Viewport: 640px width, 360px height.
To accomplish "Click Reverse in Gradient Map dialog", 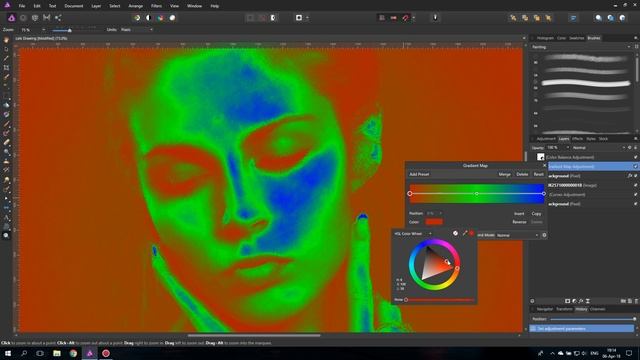I will point(519,222).
